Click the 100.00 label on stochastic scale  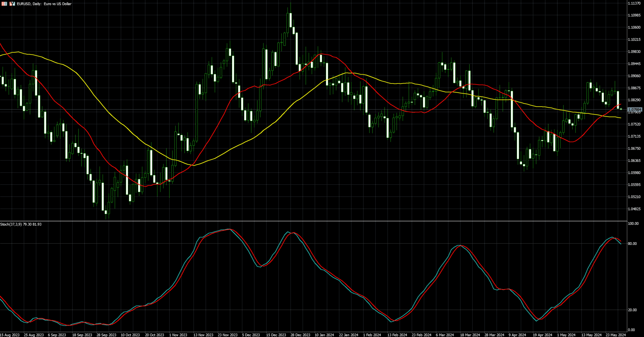(x=633, y=224)
